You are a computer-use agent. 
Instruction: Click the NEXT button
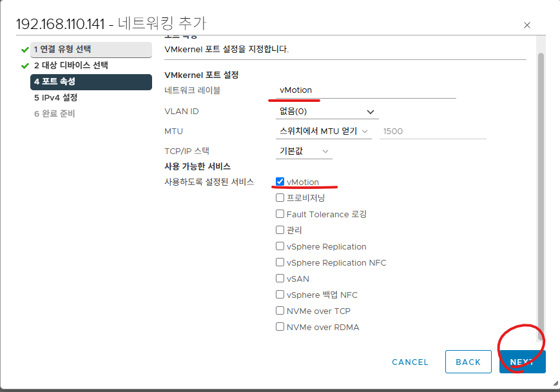523,362
